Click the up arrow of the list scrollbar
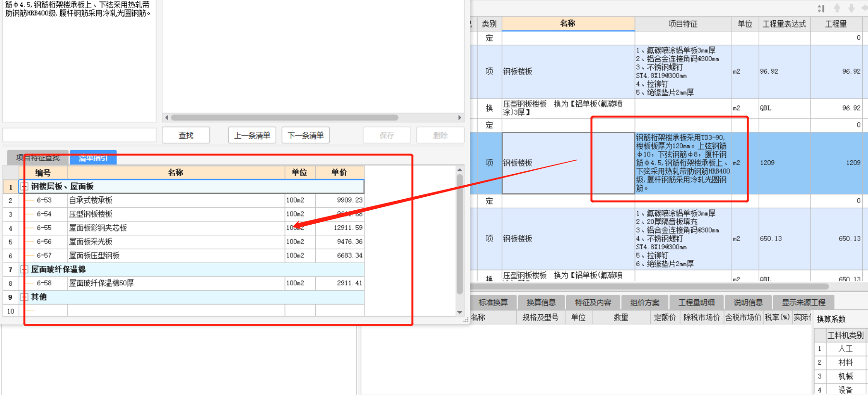This screenshot has height=395, width=868. 460,170
